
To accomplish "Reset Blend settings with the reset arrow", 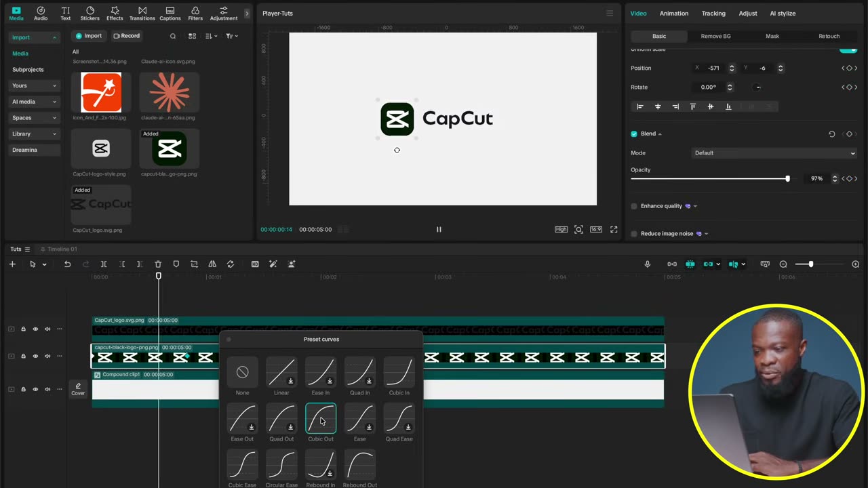I will pyautogui.click(x=832, y=134).
